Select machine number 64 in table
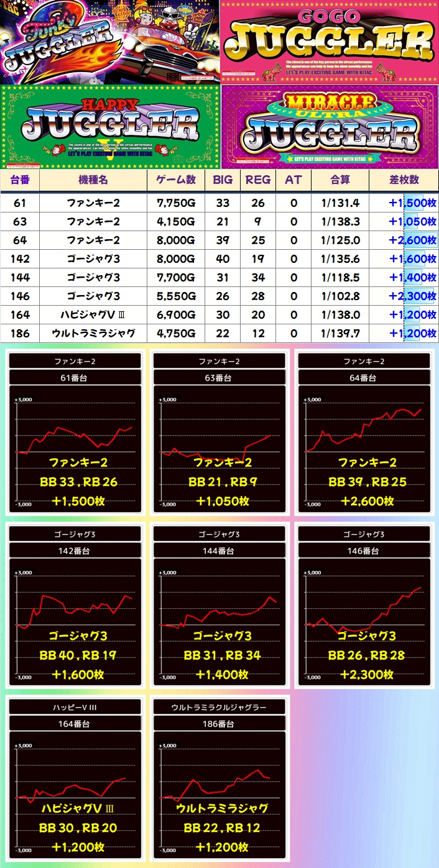 coord(20,240)
